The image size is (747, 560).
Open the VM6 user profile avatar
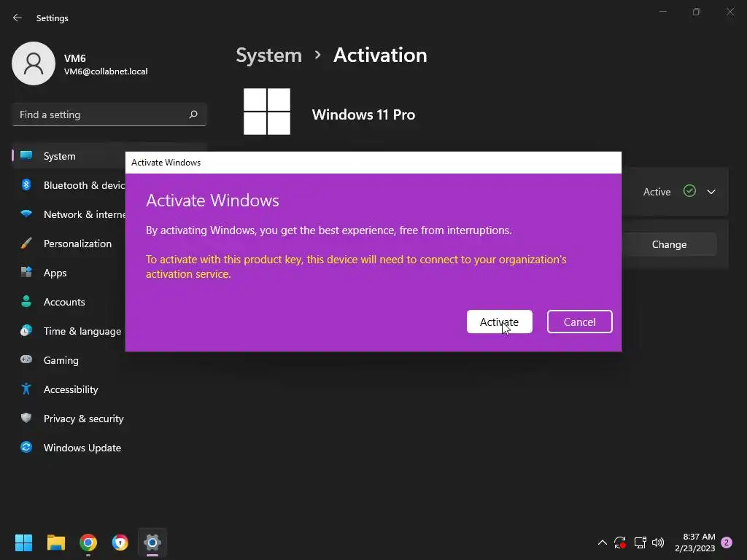click(x=34, y=63)
